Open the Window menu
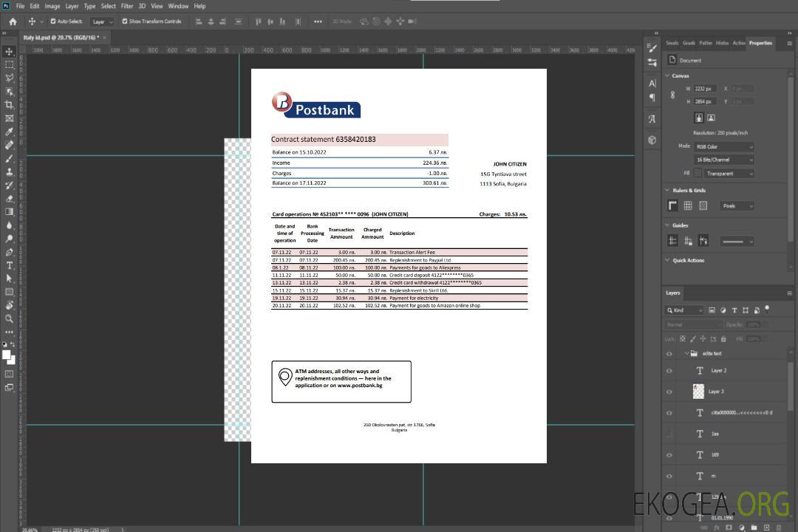The width and height of the screenshot is (798, 532). (x=178, y=6)
